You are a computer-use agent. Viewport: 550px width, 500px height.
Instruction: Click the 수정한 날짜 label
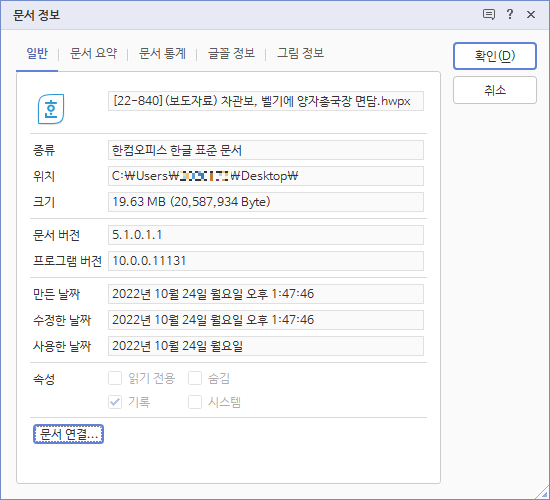pyautogui.click(x=62, y=320)
